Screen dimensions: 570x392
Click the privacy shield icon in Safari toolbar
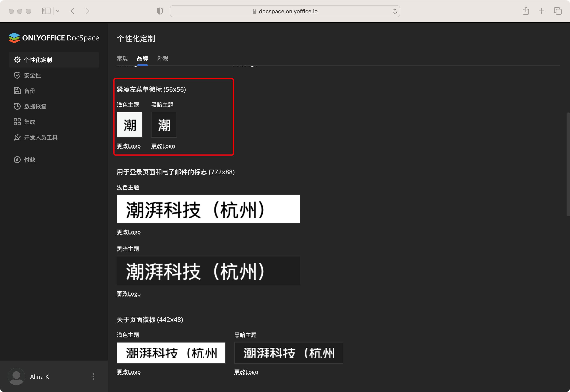(160, 11)
